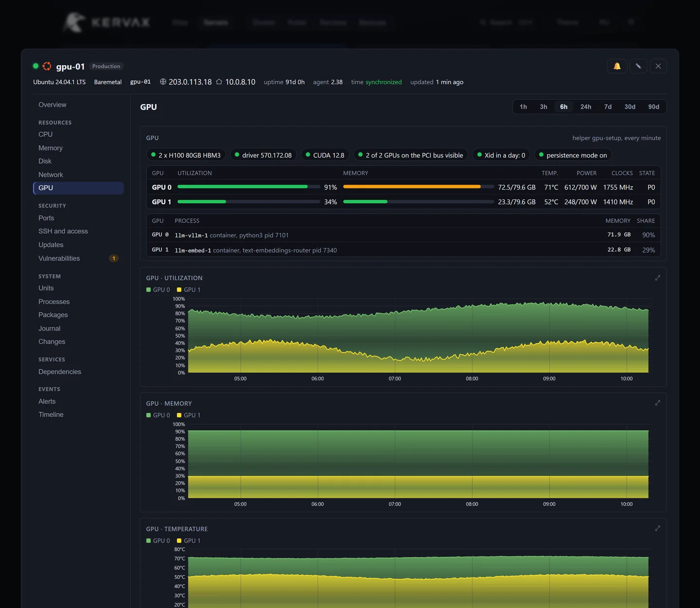700x608 pixels.
Task: Click the public IP address 203.0.113.18
Action: tap(190, 82)
